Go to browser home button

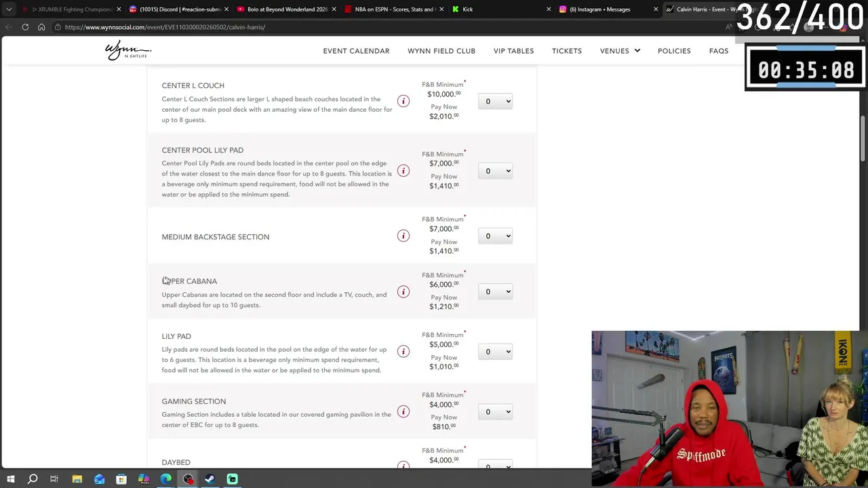41,27
